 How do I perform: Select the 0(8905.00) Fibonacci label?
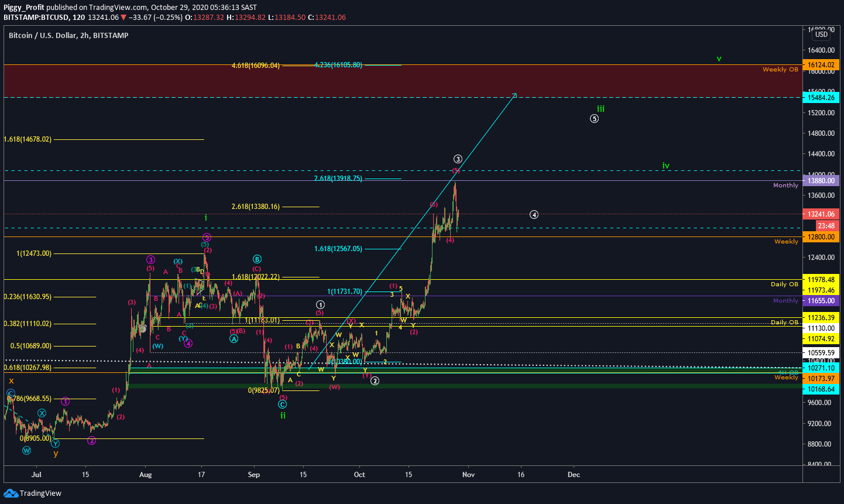(36, 438)
